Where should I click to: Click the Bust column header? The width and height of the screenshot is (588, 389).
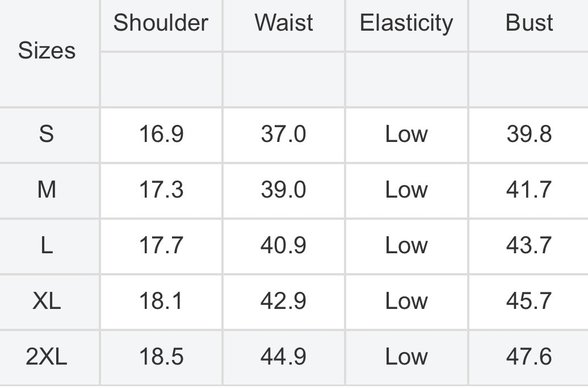pyautogui.click(x=529, y=23)
